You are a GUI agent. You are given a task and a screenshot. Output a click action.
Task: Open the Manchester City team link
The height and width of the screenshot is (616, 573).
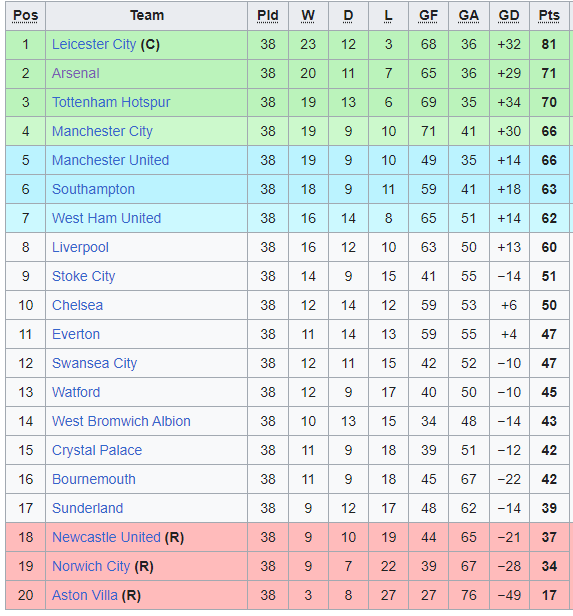[x=102, y=131]
